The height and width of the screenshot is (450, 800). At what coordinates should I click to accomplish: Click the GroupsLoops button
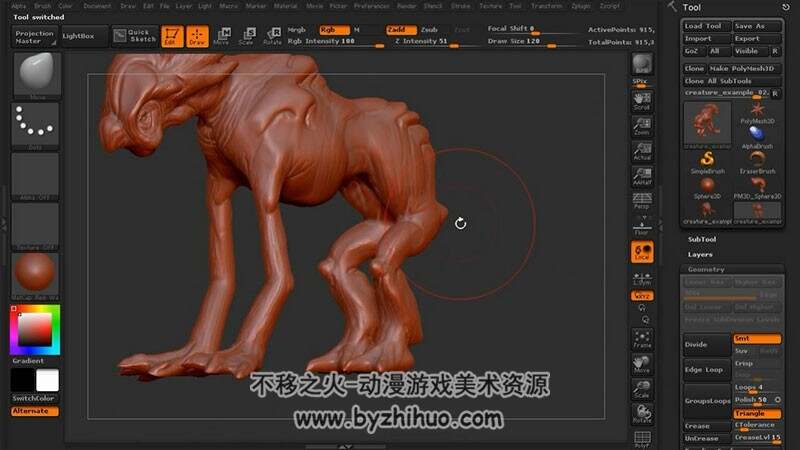tap(707, 401)
